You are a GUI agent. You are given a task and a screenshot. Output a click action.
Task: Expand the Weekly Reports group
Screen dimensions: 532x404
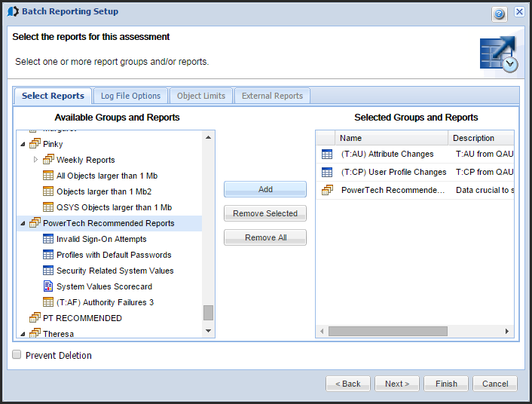click(36, 160)
